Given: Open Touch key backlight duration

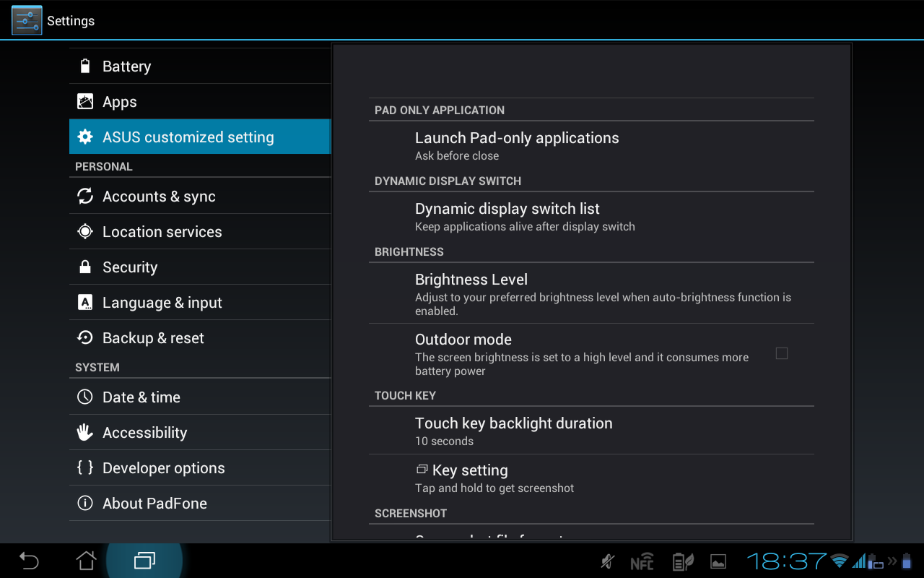Looking at the screenshot, I should click(591, 431).
